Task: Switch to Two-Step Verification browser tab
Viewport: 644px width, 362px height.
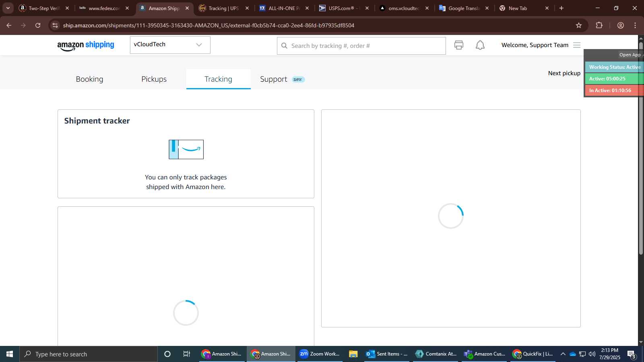Action: [44, 8]
